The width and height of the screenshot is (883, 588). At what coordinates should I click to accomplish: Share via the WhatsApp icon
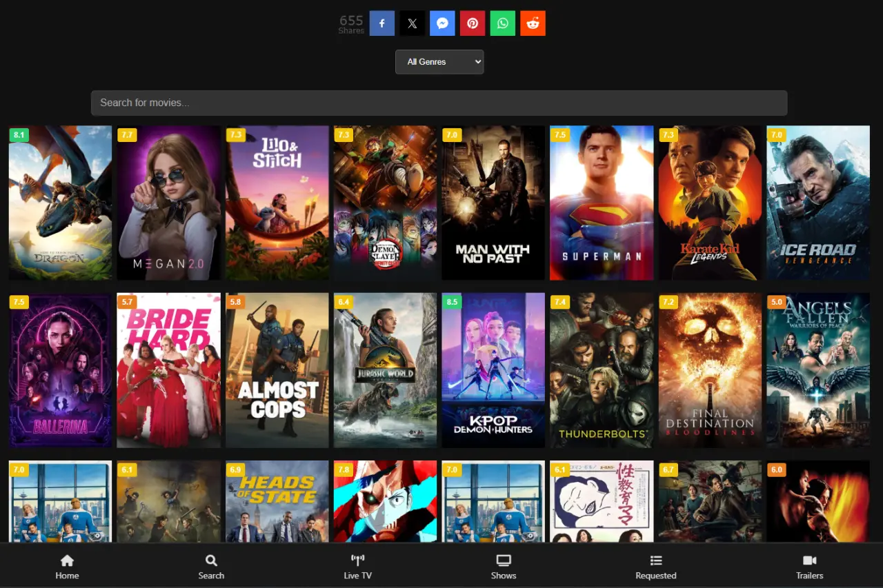(x=503, y=23)
